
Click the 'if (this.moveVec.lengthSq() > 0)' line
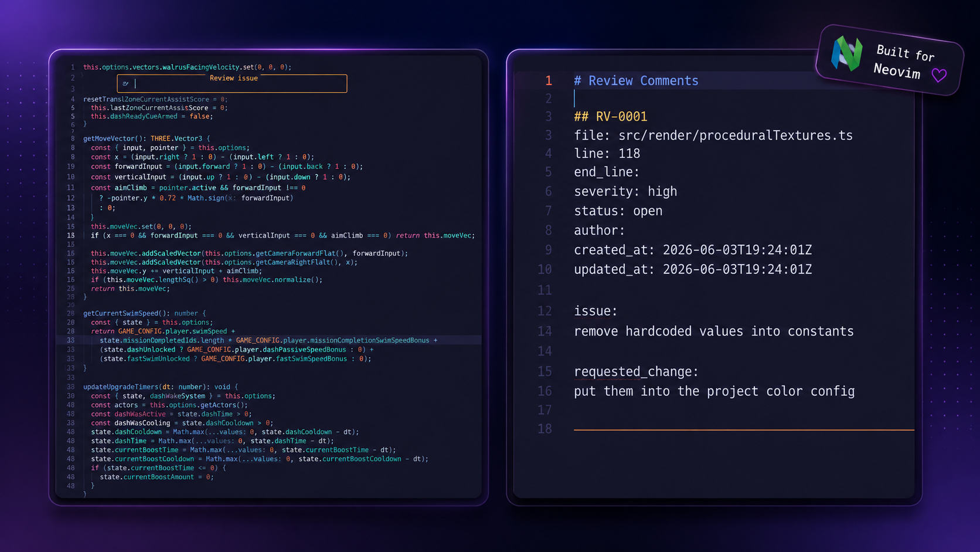[x=206, y=280]
